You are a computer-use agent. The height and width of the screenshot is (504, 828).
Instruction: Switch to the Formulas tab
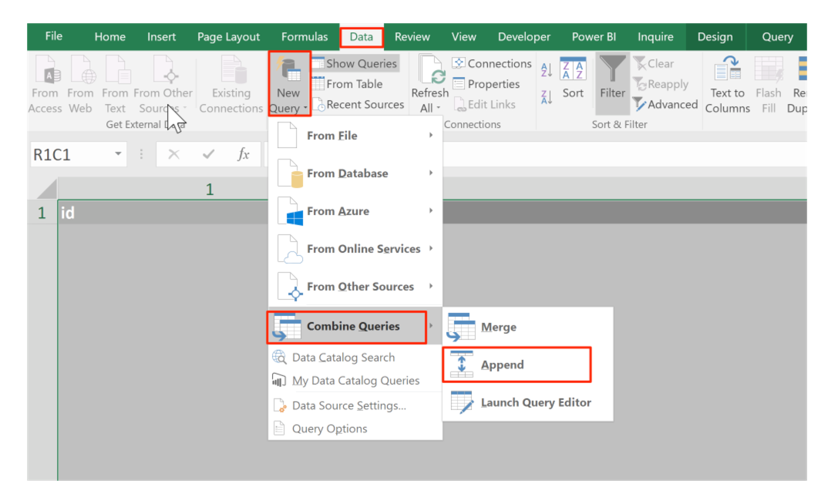click(x=305, y=37)
